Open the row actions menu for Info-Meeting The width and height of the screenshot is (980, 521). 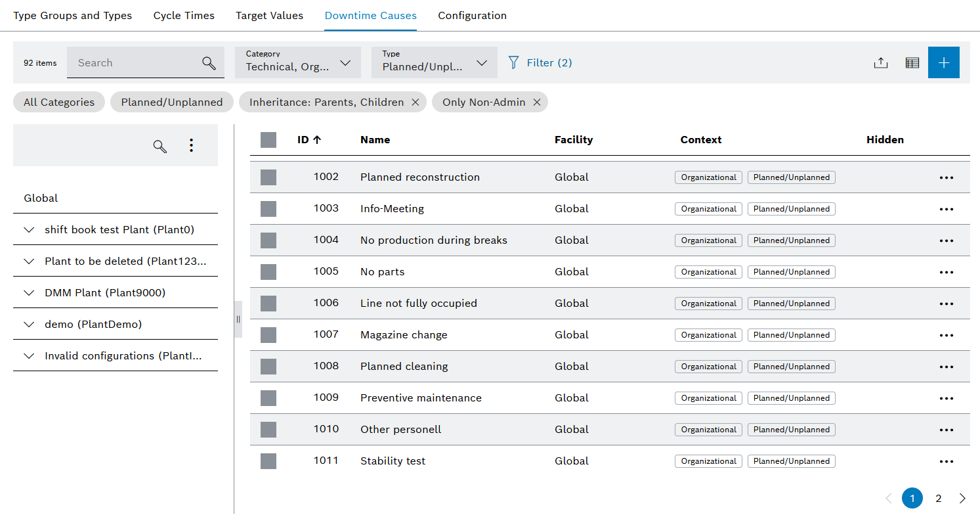(946, 209)
